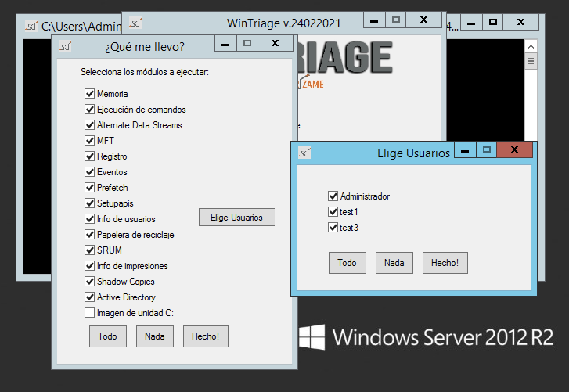
Task: Uncheck the Prefetch module
Action: (x=90, y=187)
